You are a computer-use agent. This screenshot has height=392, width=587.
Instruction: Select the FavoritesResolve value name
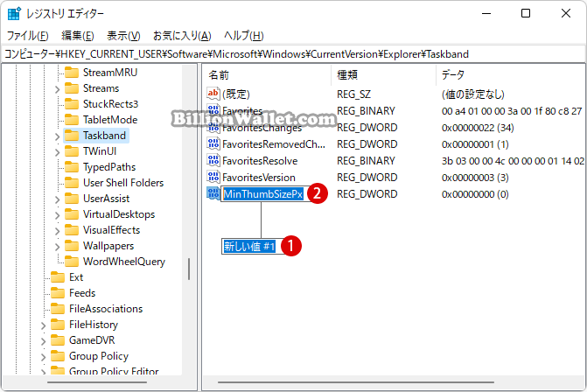(260, 161)
